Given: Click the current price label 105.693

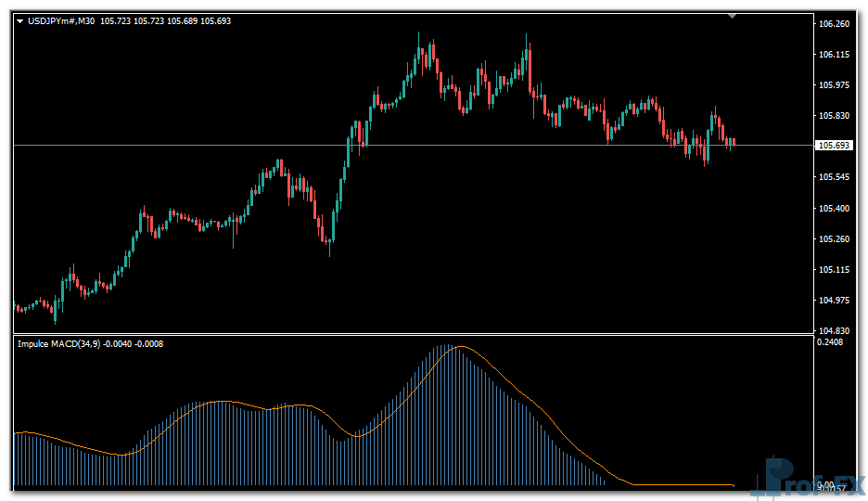Looking at the screenshot, I should point(834,146).
